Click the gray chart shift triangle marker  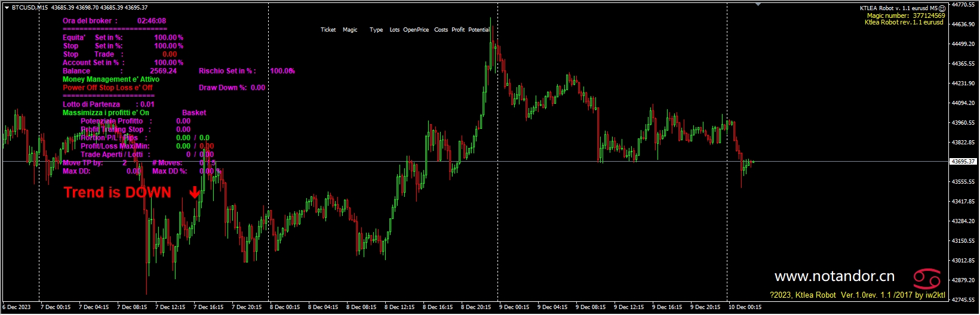click(758, 5)
